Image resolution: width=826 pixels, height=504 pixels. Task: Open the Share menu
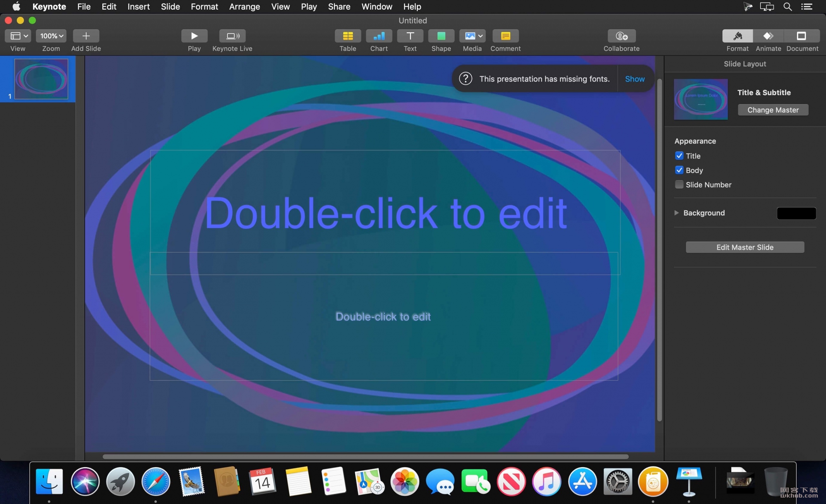click(x=339, y=7)
